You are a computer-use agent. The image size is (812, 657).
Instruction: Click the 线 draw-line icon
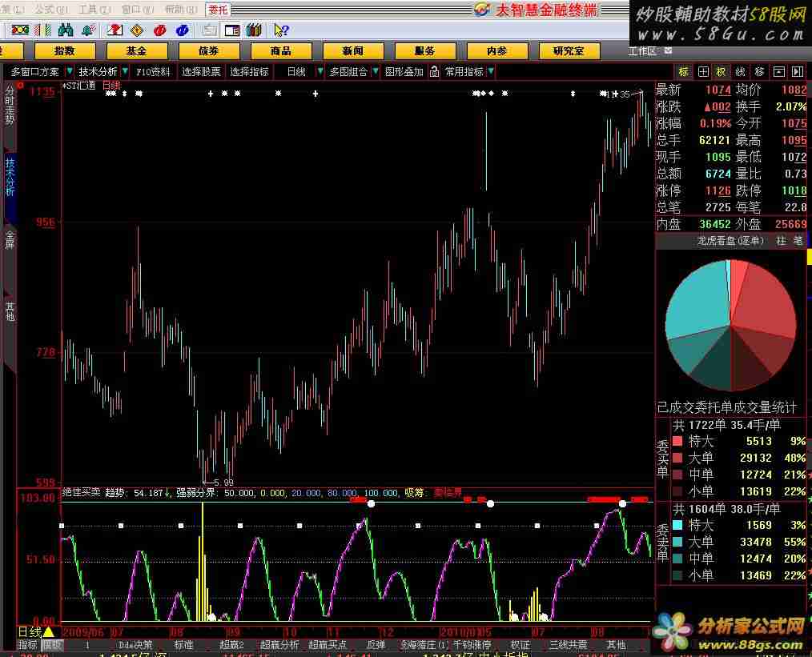pyautogui.click(x=741, y=71)
